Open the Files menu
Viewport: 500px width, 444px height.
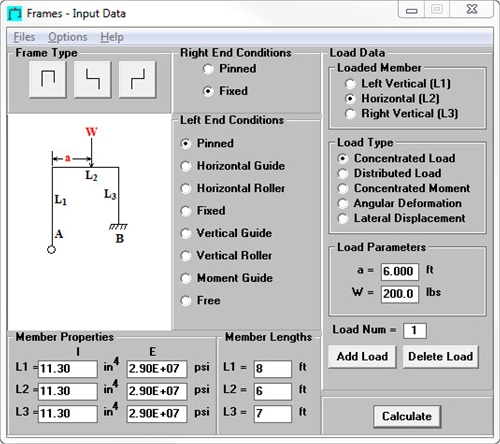pyautogui.click(x=24, y=37)
